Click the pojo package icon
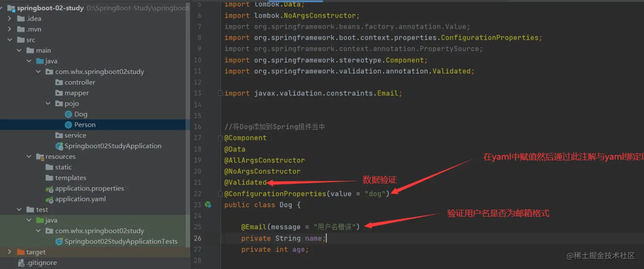The height and width of the screenshot is (269, 644). pyautogui.click(x=59, y=103)
